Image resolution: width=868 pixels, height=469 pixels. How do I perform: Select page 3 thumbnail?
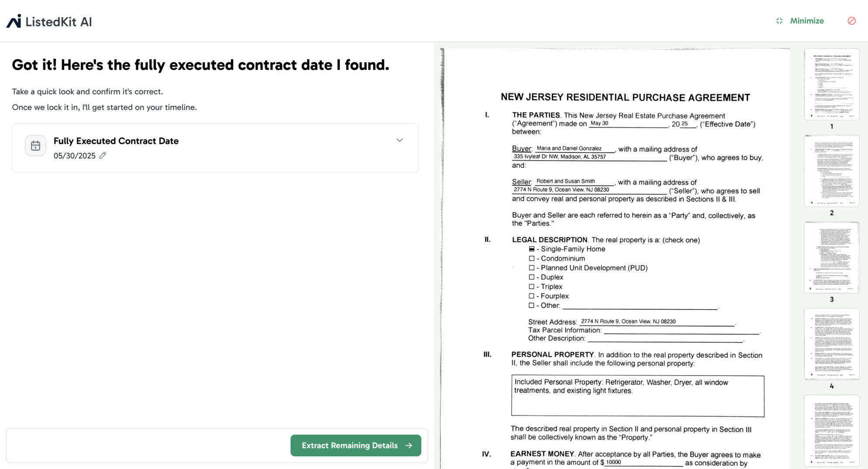tap(832, 258)
